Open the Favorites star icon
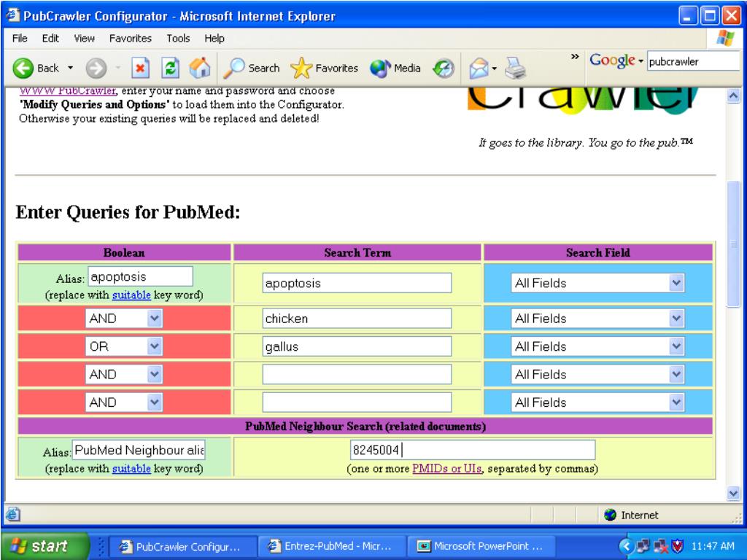The width and height of the screenshot is (747, 560). click(x=301, y=68)
